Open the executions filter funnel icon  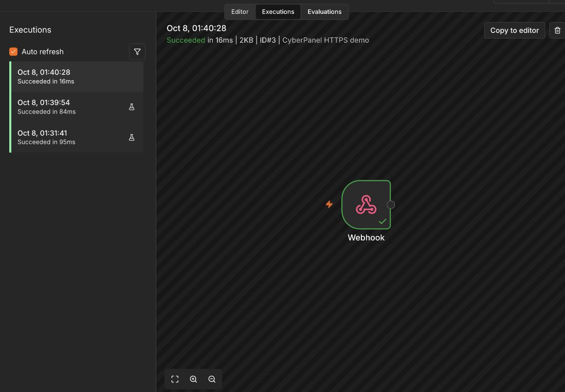[137, 52]
